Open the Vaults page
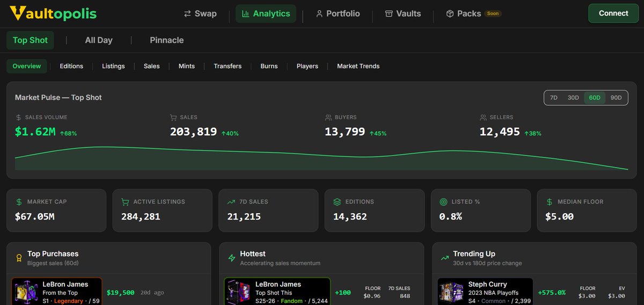This screenshot has width=644, height=305. coord(403,13)
